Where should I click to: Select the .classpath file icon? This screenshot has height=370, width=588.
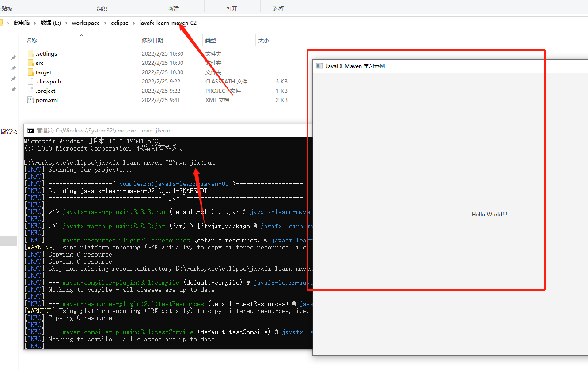pos(30,82)
